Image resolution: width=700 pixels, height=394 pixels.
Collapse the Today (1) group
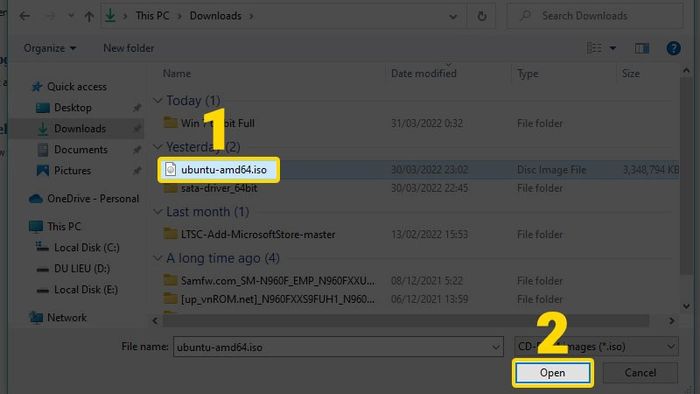(x=157, y=101)
